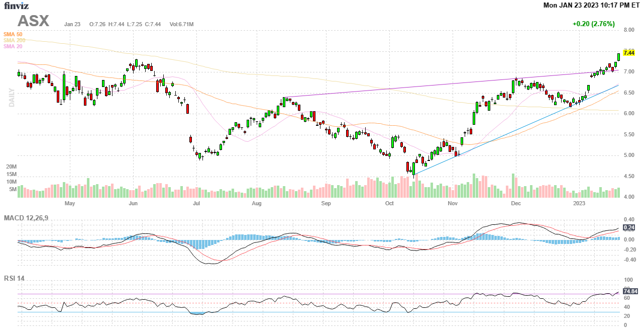Click the yellow 7.44 current price tag
The image size is (644, 333).
pos(629,53)
